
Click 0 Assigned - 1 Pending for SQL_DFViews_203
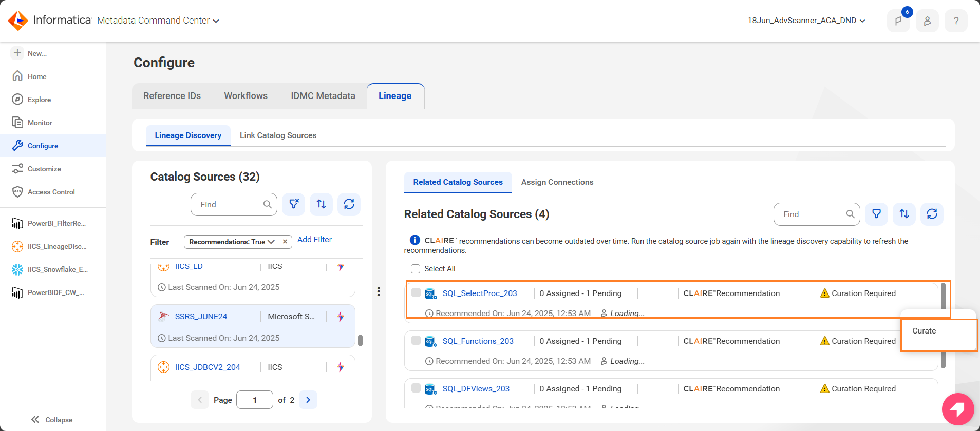[x=580, y=389]
